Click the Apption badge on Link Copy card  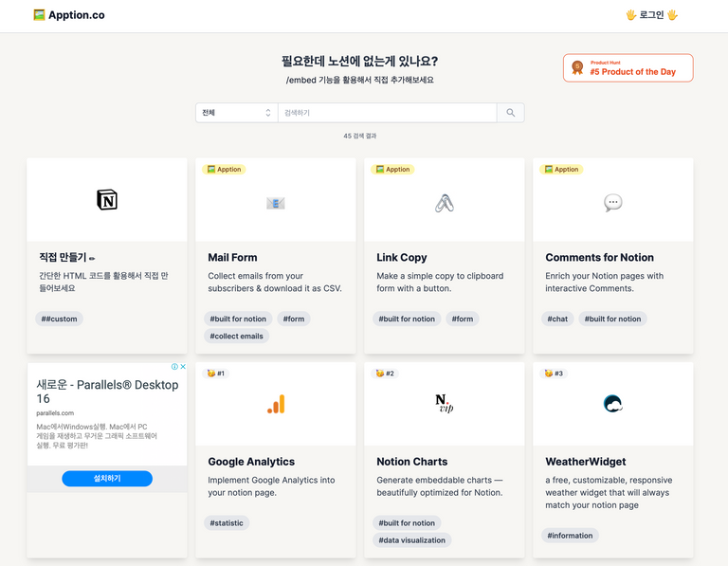point(392,170)
